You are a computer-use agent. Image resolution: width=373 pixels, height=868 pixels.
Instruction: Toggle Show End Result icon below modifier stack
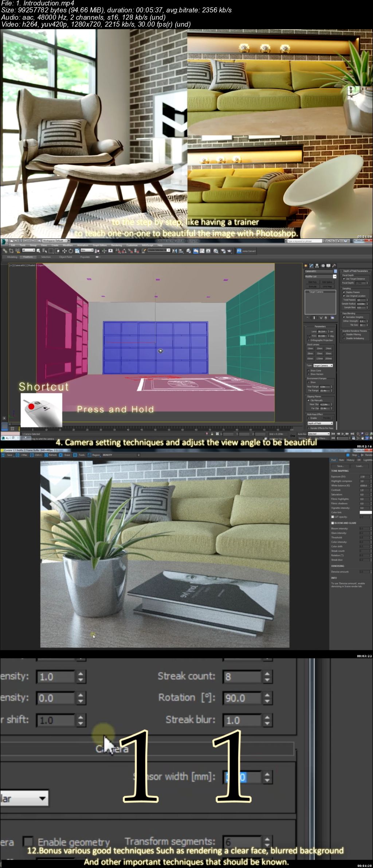click(314, 318)
